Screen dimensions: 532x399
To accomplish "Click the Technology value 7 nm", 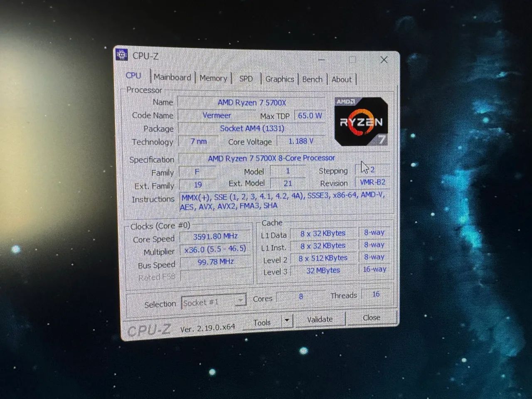I will (198, 141).
